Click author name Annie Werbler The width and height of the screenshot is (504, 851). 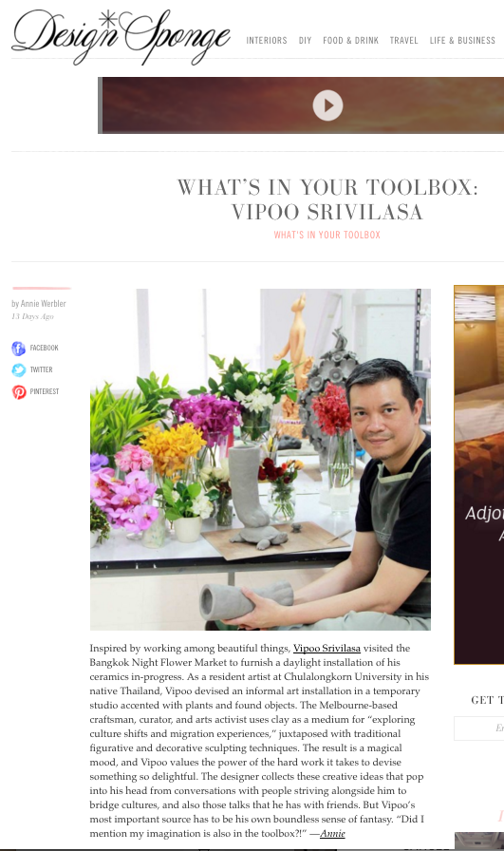tap(44, 303)
